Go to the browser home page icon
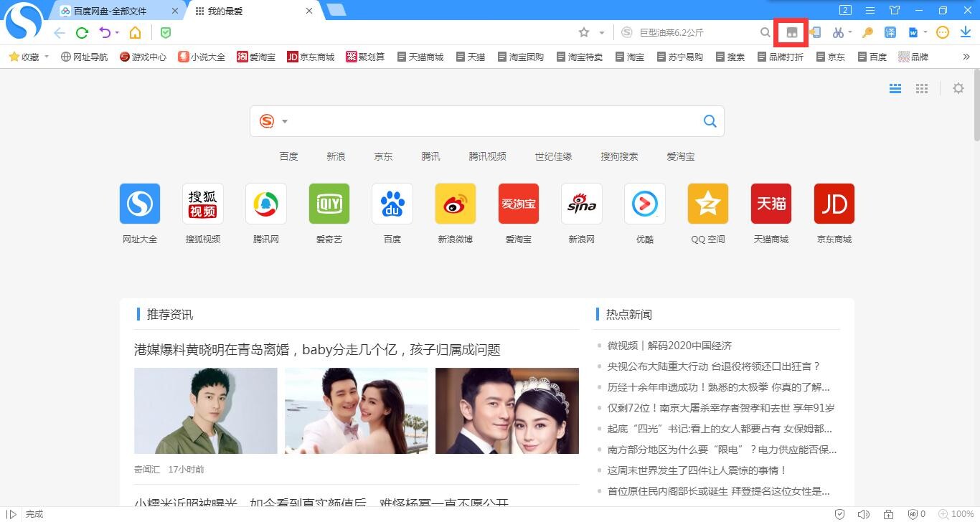 click(x=135, y=32)
